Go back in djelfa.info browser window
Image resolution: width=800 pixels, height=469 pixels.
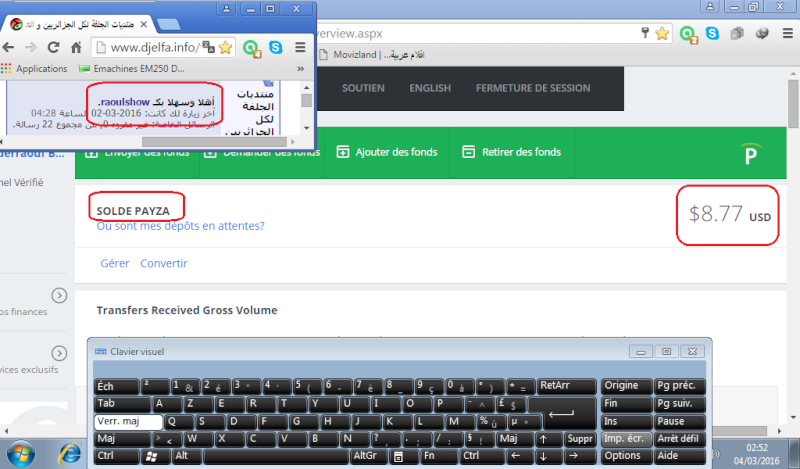[x=8, y=47]
